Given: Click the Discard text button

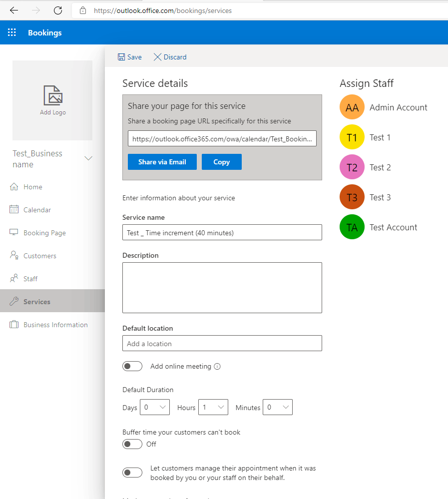Looking at the screenshot, I should [175, 57].
